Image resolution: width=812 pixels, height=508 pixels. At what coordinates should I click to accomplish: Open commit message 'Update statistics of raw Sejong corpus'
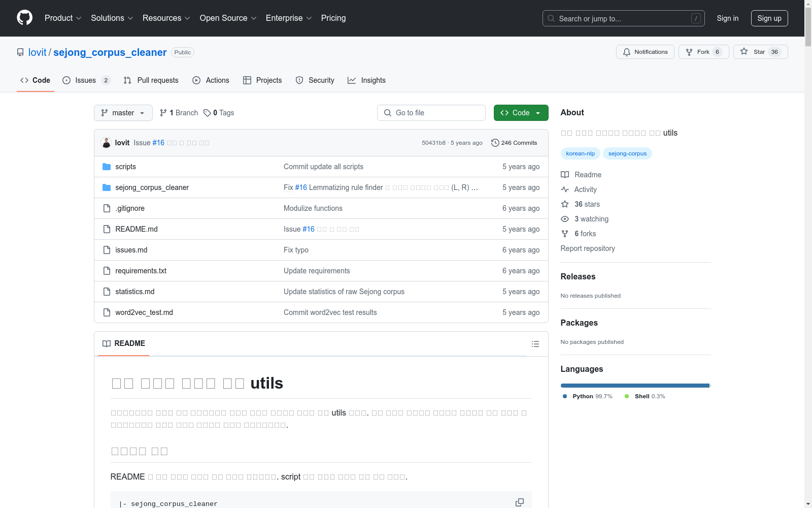[x=344, y=292]
